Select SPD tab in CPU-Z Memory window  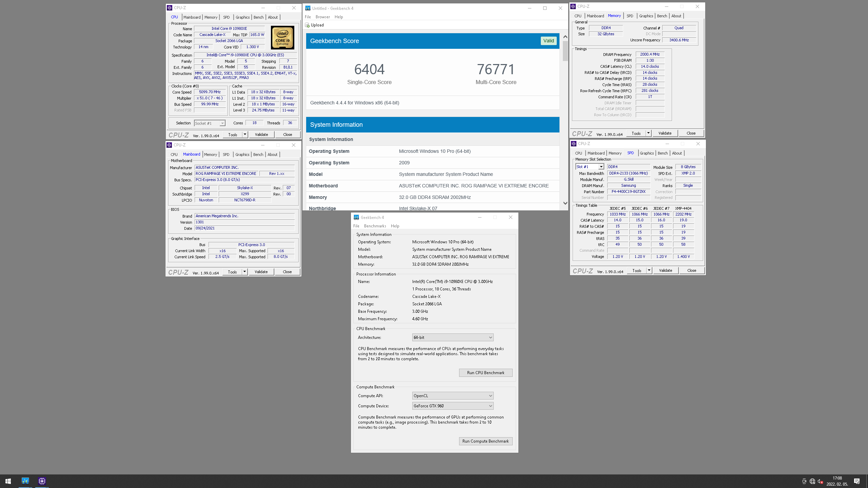click(630, 16)
